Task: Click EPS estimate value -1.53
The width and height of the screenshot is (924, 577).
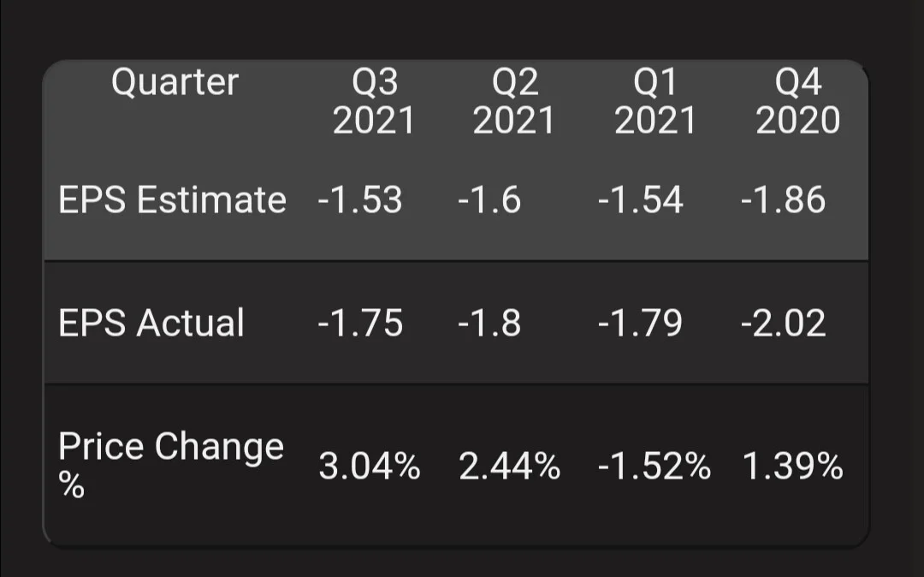Action: pyautogui.click(x=360, y=199)
